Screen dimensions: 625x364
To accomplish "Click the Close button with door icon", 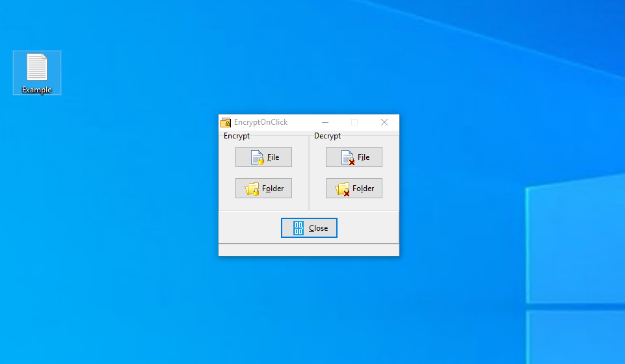I will (x=309, y=227).
